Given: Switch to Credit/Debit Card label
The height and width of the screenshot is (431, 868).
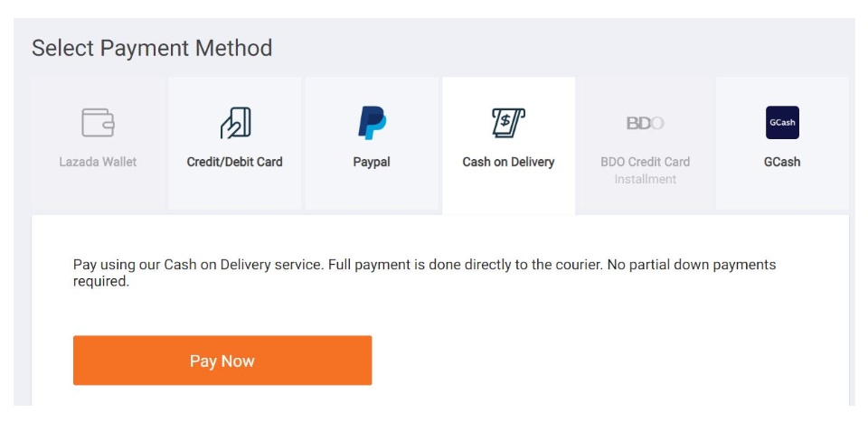Looking at the screenshot, I should point(235,163).
